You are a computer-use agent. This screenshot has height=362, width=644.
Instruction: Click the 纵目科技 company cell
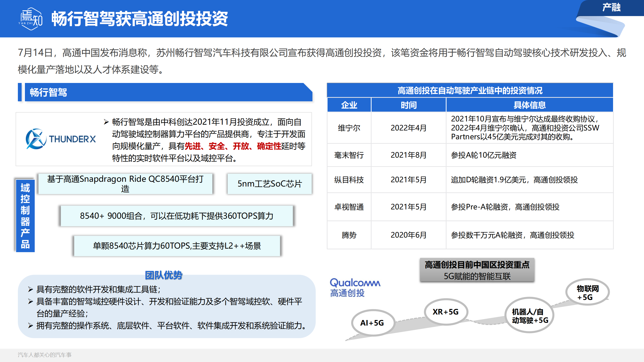[349, 180]
